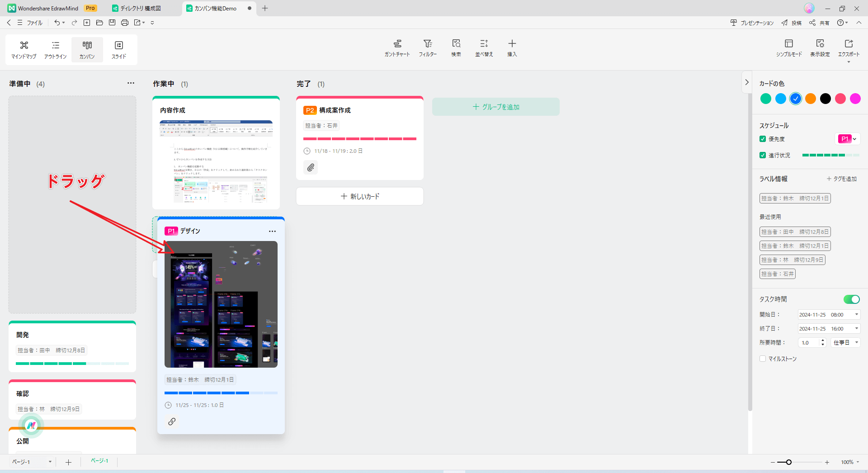
Task: Click the redo arrow
Action: point(74,23)
